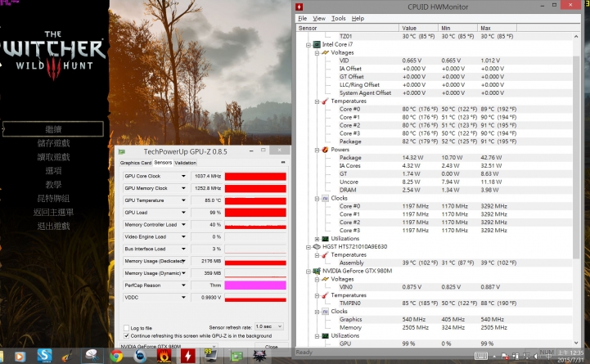The width and height of the screenshot is (590, 364).
Task: Click the taskbar clock showing 12:35
Action: click(x=570, y=356)
